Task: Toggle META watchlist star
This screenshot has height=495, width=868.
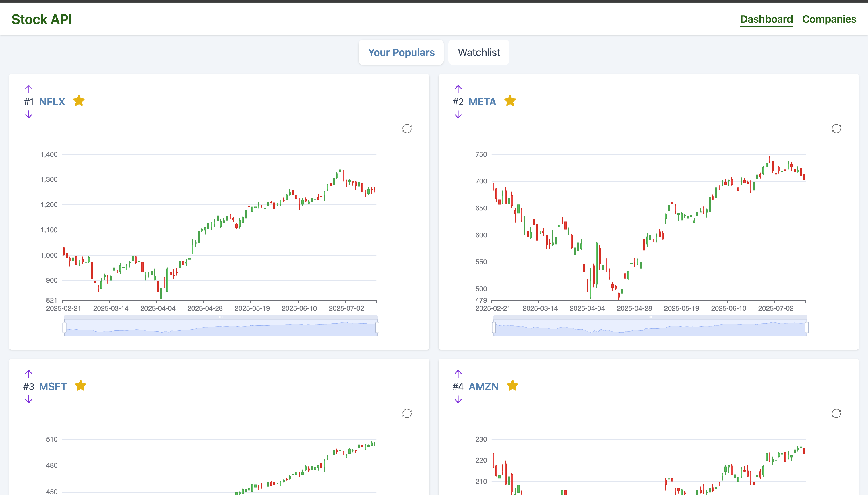Action: pyautogui.click(x=510, y=101)
